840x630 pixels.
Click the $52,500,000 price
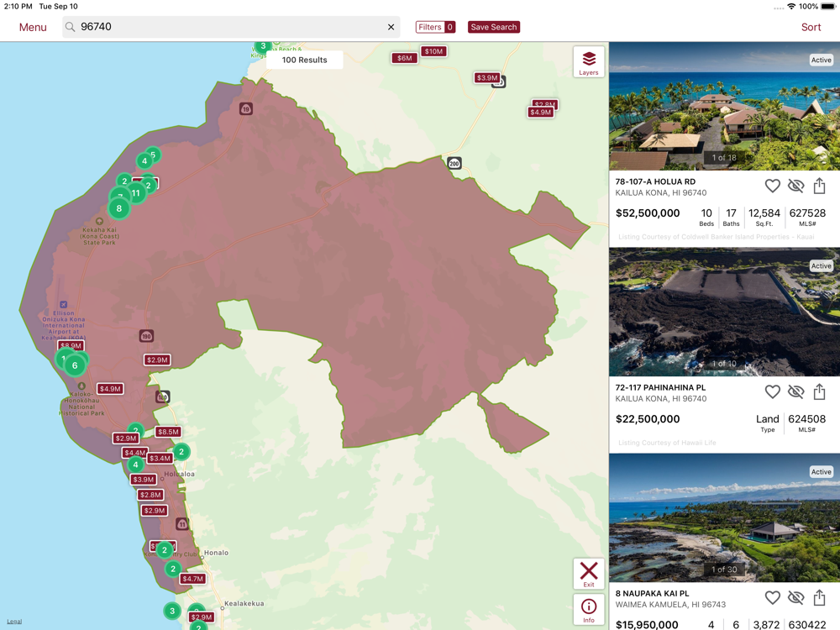coord(647,213)
